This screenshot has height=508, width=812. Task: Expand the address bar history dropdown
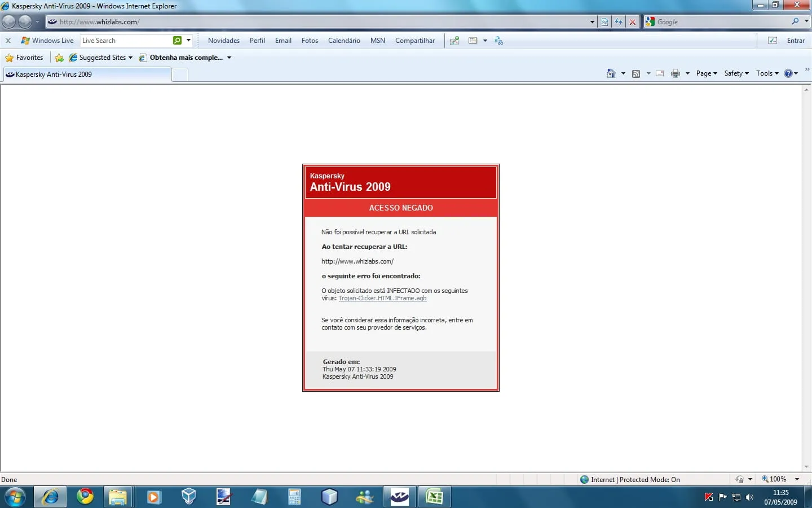(x=592, y=22)
